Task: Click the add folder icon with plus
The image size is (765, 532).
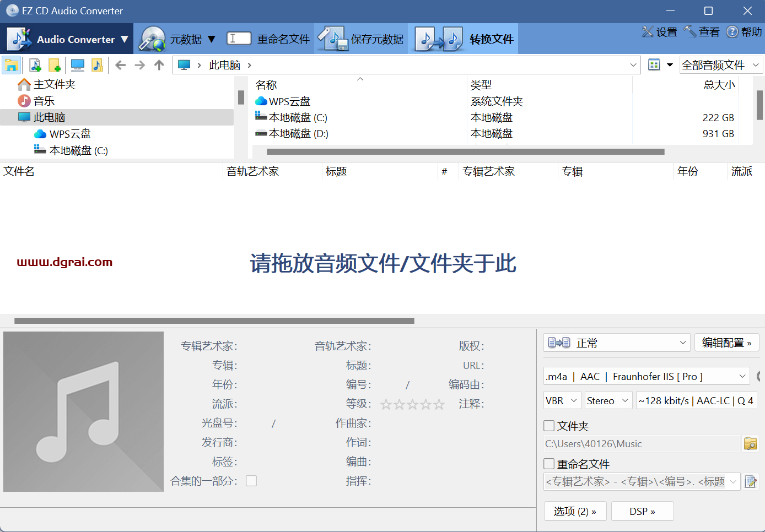Action: pyautogui.click(x=55, y=66)
